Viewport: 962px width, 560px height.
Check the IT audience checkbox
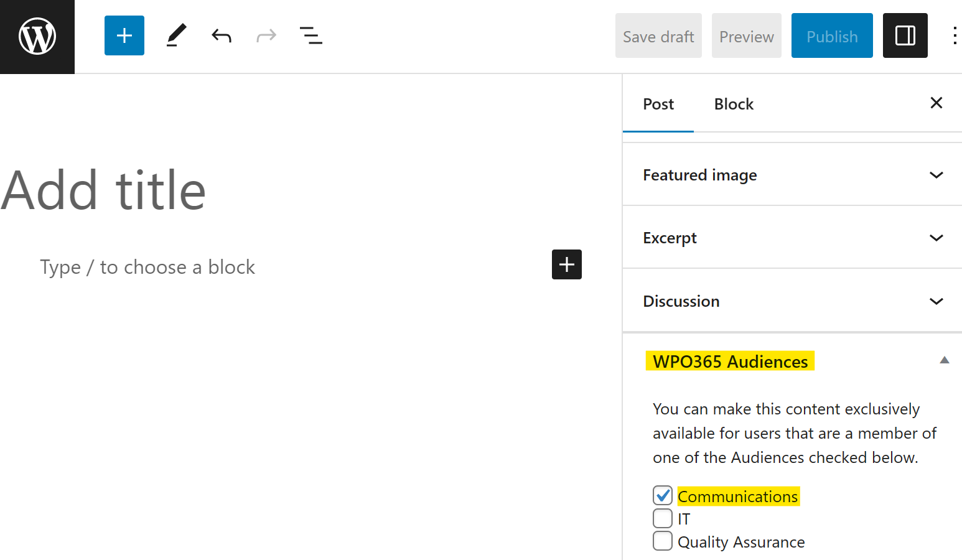pos(663,518)
